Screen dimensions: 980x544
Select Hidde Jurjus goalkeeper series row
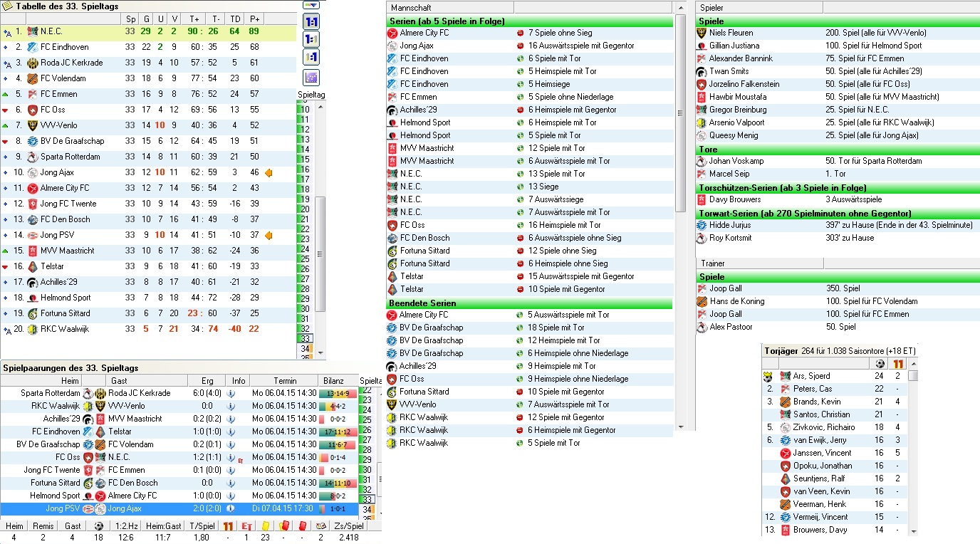tap(838, 225)
